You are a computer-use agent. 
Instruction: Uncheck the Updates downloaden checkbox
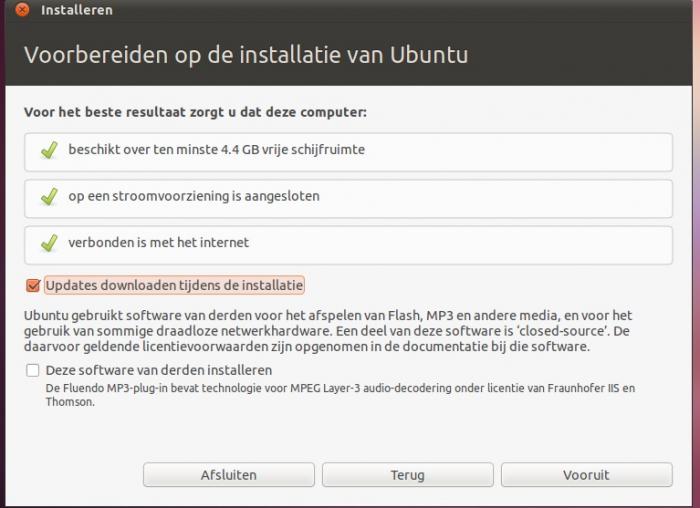click(33, 286)
